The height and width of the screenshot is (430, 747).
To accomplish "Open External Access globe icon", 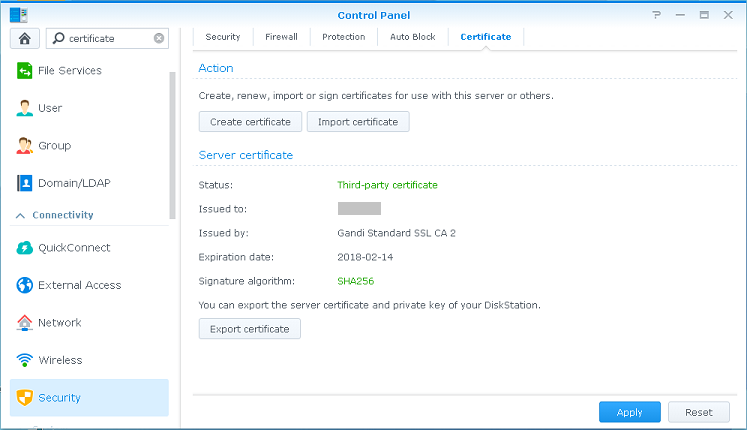I will [25, 285].
